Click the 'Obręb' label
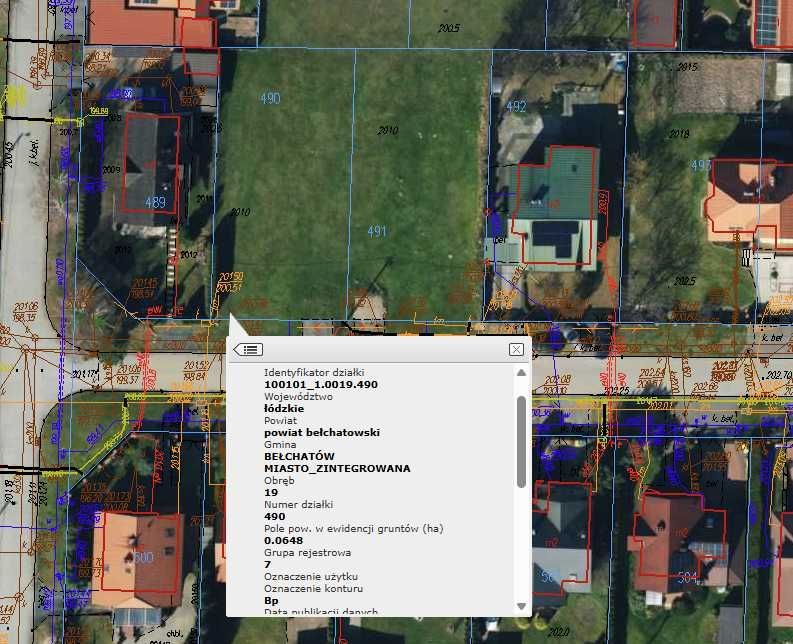Viewport: 793px width, 644px height. pos(279,481)
